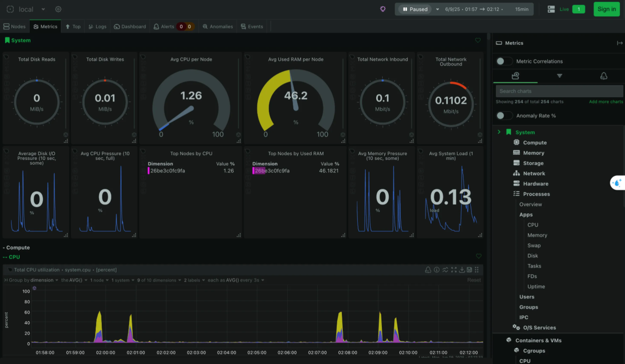This screenshot has width=625, height=364.
Task: Switch to the Anomalies tab
Action: 218,27
